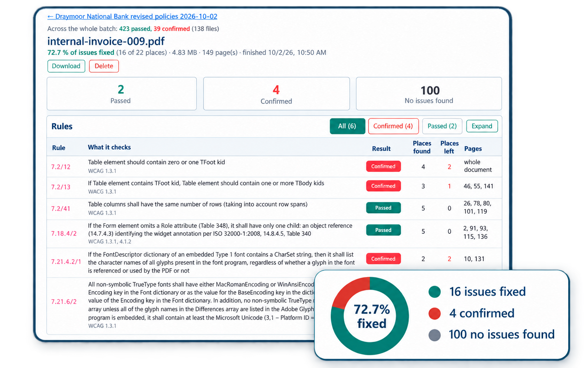Click the What it checks column header

(x=109, y=147)
